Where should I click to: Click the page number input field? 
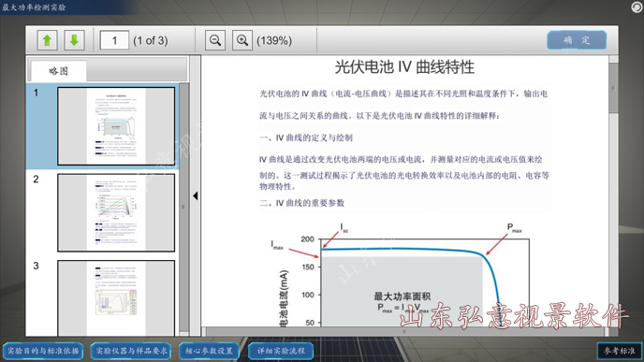coord(114,40)
